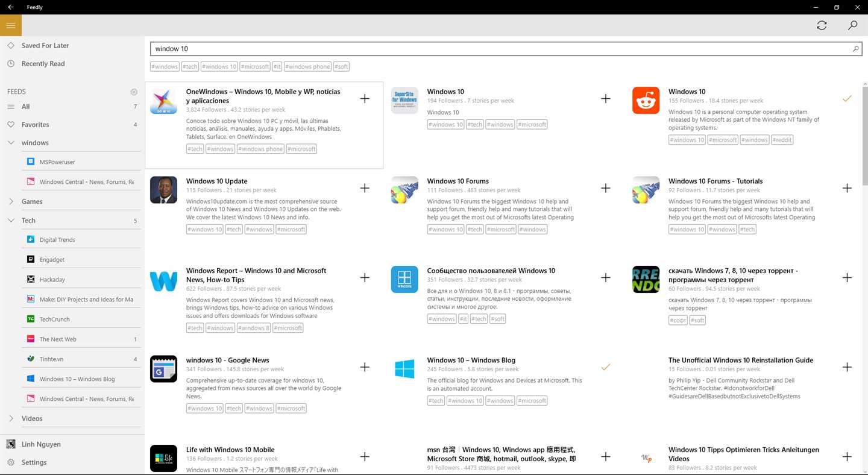This screenshot has width=868, height=475.
Task: Add msn 台灣 feed with plus
Action: point(606,457)
